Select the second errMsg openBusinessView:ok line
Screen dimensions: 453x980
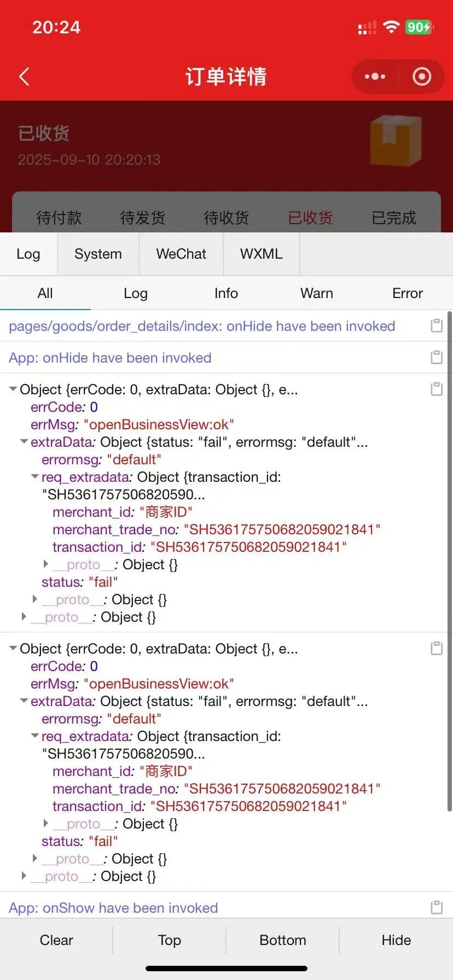[132, 684]
